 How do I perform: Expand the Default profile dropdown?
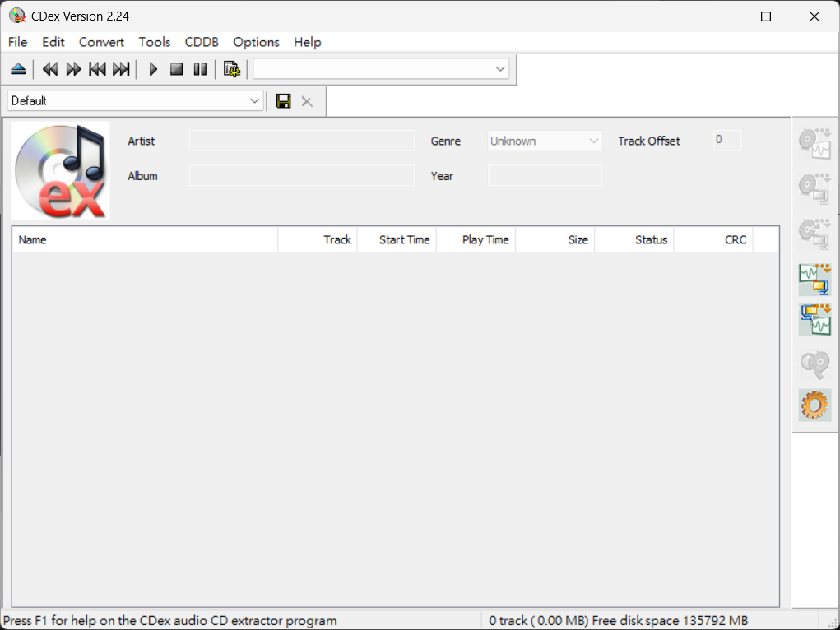pos(254,101)
